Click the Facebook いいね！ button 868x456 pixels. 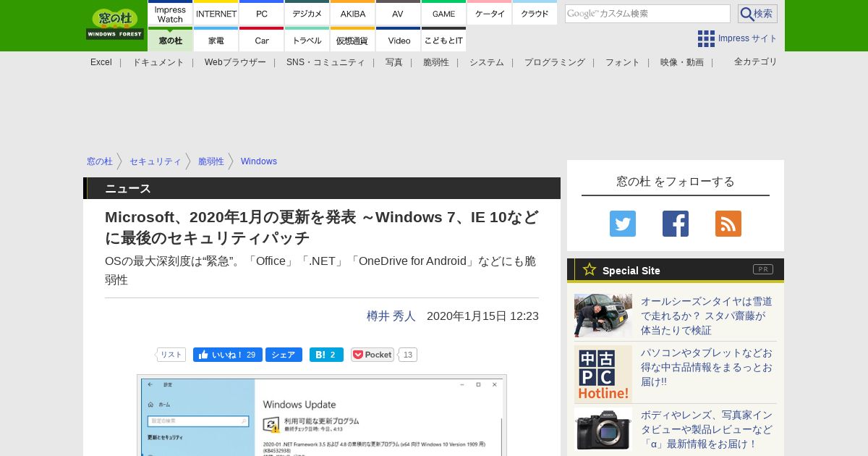(x=228, y=355)
